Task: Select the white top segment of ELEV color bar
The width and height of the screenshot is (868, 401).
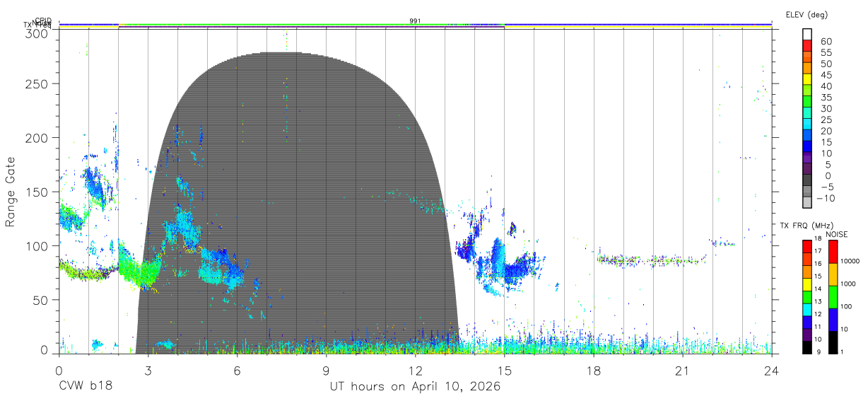Action: coord(807,34)
